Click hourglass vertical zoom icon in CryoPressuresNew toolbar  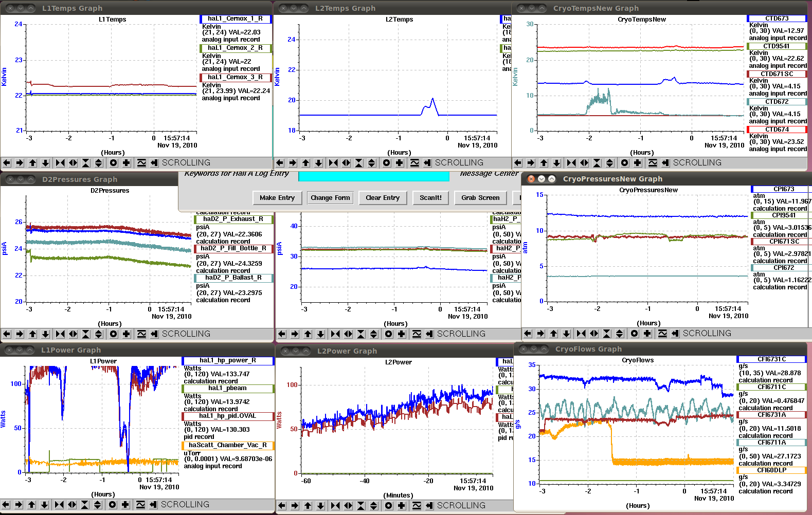pos(607,334)
